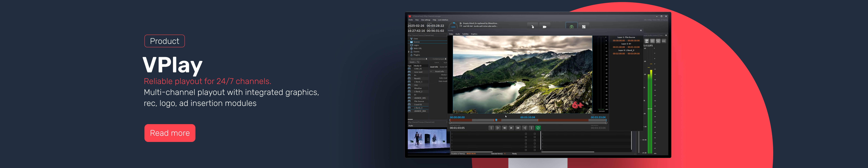Click the type icon of the CAM_01 row
Screen dimensions: 868x168
click(x=409, y=69)
